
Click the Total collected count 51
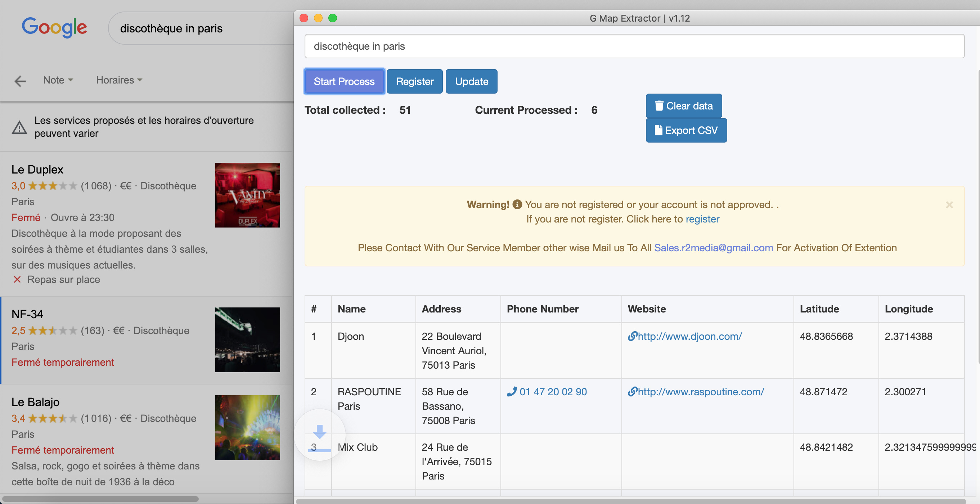(x=405, y=110)
